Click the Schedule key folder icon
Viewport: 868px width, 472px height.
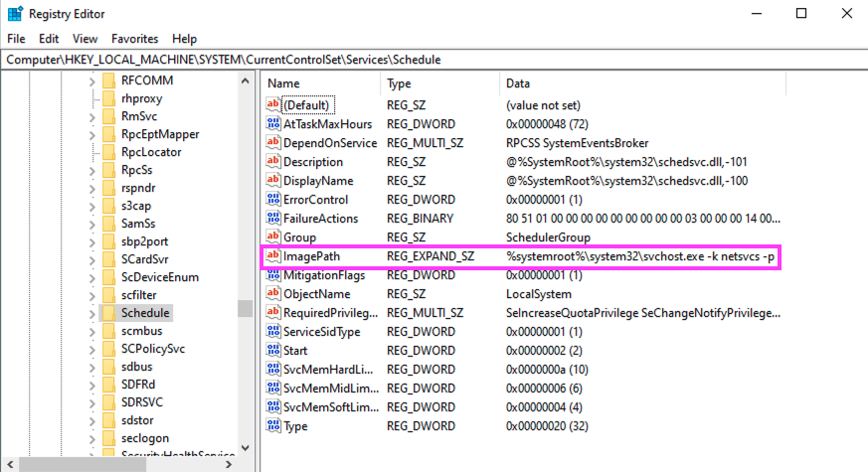(x=108, y=313)
